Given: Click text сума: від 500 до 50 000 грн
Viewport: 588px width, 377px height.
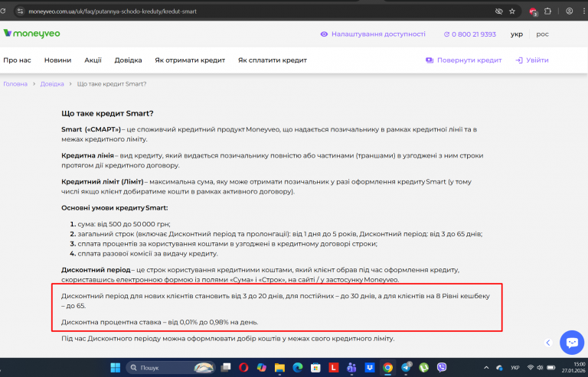Looking at the screenshot, I should point(124,224).
